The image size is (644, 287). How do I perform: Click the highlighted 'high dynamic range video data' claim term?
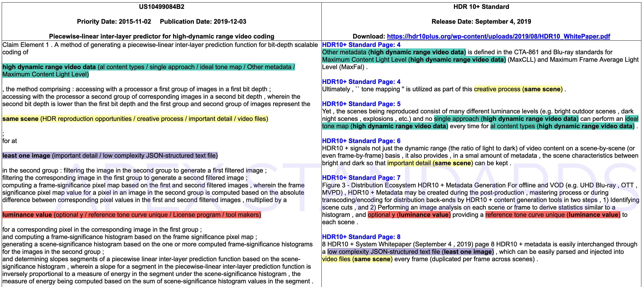click(49, 67)
